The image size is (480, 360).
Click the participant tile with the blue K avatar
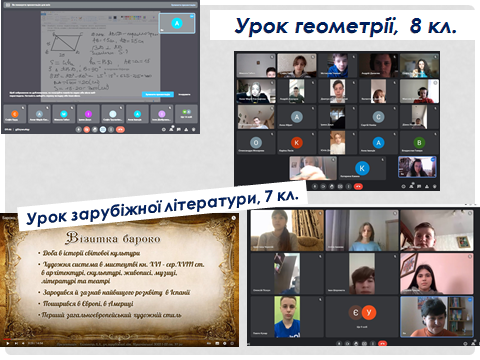[x=362, y=168]
